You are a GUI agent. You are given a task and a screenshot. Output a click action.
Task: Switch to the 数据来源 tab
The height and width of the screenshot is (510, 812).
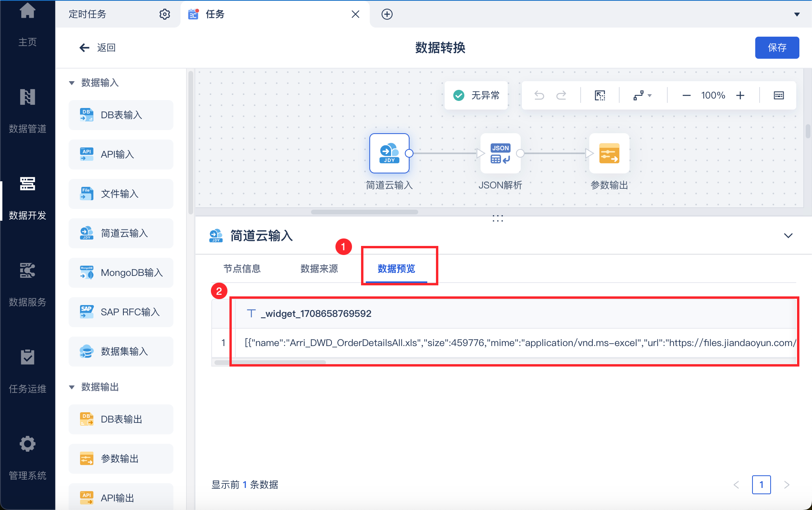[319, 269]
